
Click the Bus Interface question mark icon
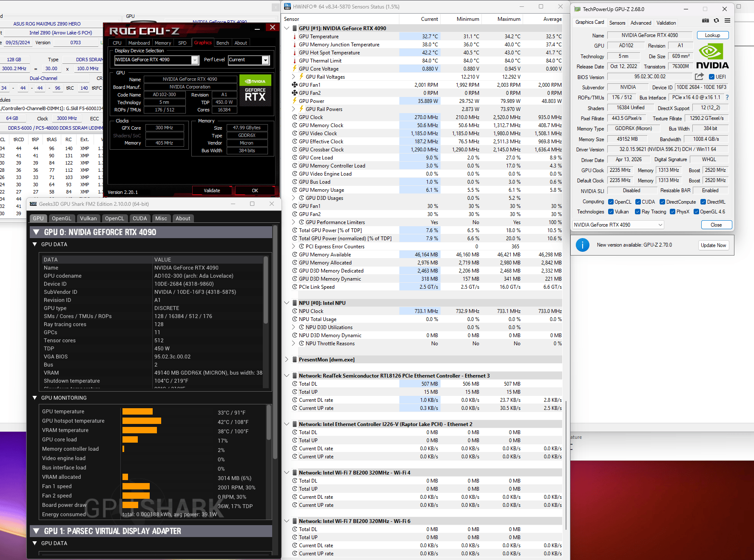[x=727, y=97]
